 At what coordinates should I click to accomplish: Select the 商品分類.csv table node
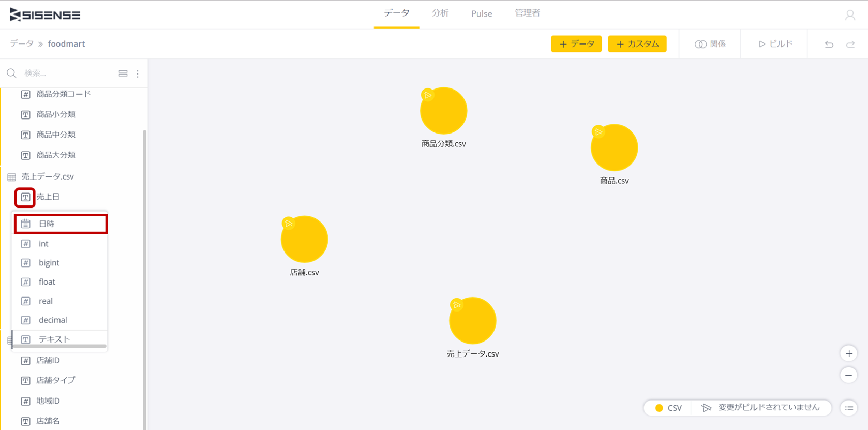pyautogui.click(x=443, y=111)
